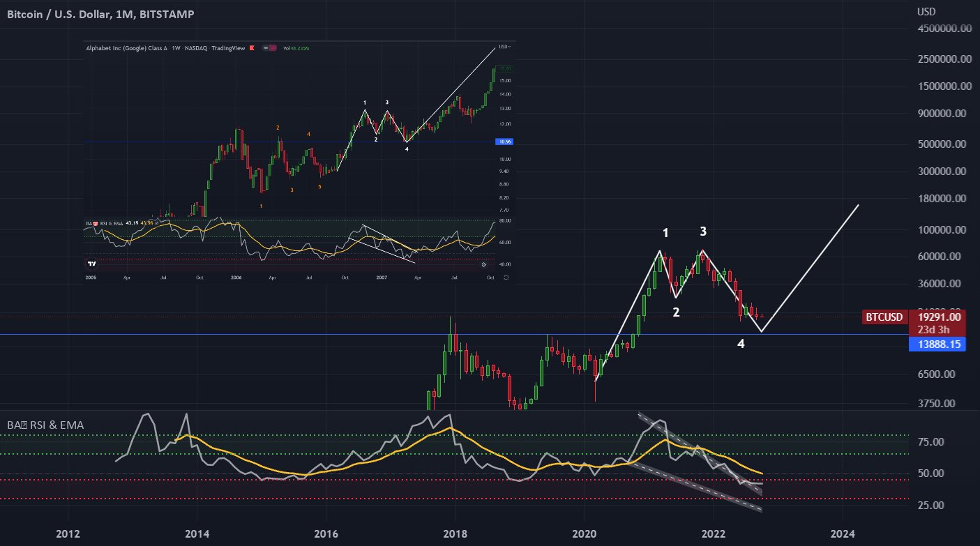The height and width of the screenshot is (546, 980).
Task: Toggle the Volume indicator pill in the Alphabet chart header
Action: (269, 49)
